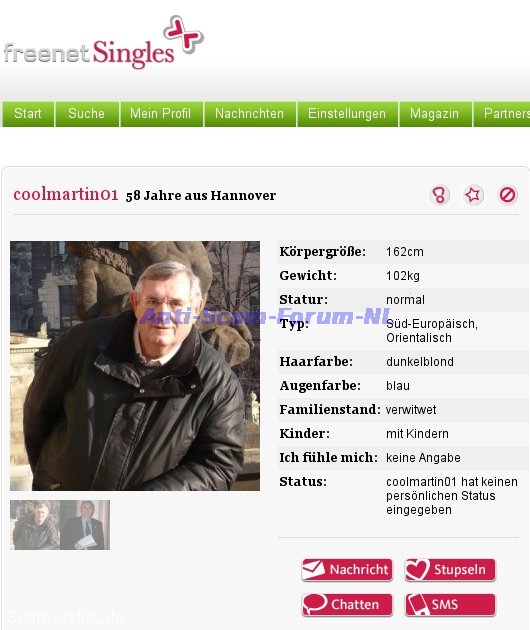Click the freenet Singles logo
Viewport: 530px width, 630px height.
pos(104,43)
